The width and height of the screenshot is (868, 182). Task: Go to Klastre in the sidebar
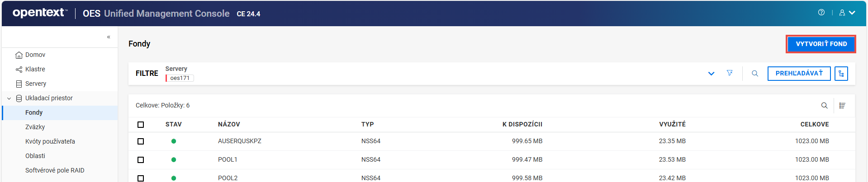pos(35,69)
